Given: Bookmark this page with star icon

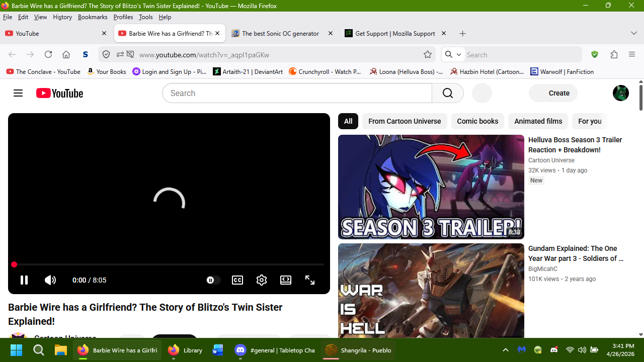Looking at the screenshot, I should [428, 55].
